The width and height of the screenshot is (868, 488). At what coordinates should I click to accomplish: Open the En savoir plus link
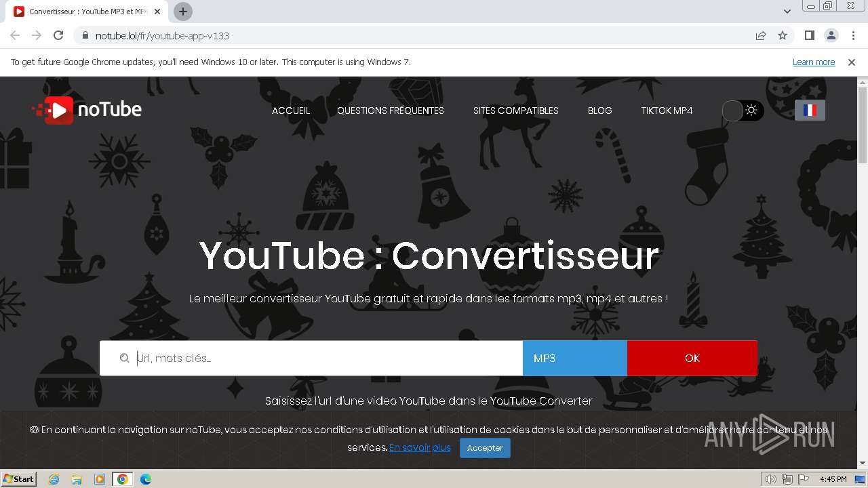420,447
